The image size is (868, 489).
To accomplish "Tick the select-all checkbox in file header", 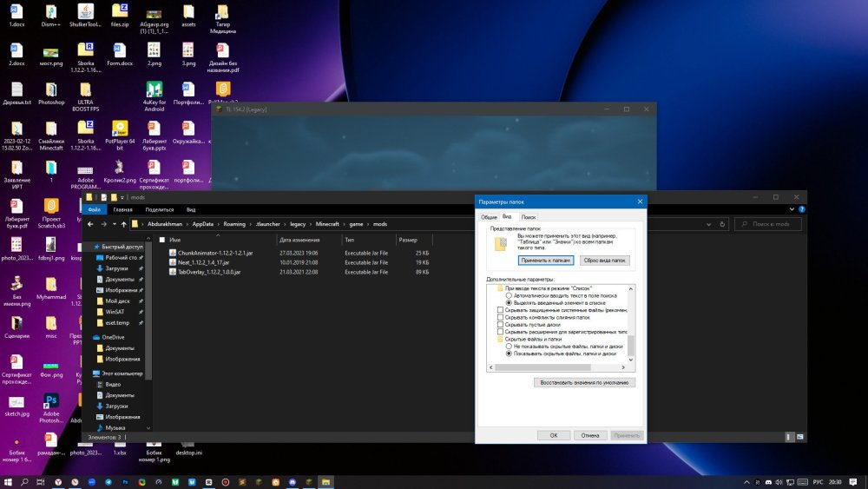I will [162, 240].
